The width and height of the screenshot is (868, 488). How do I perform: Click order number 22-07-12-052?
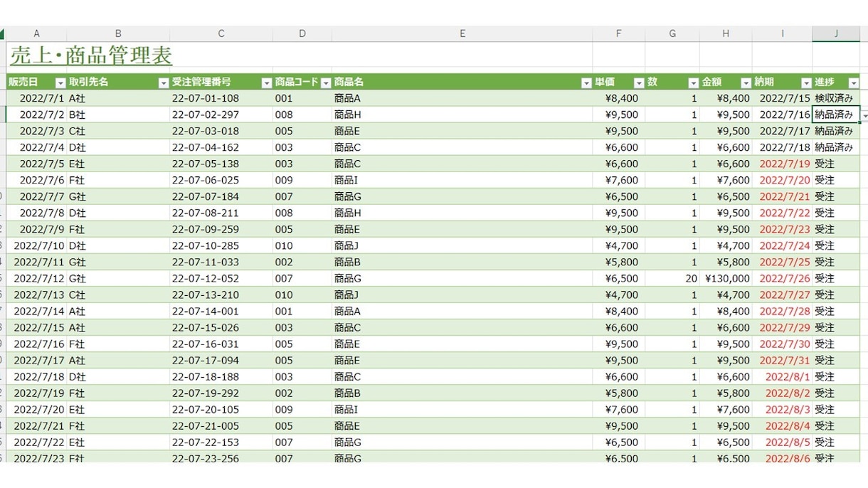coord(221,278)
